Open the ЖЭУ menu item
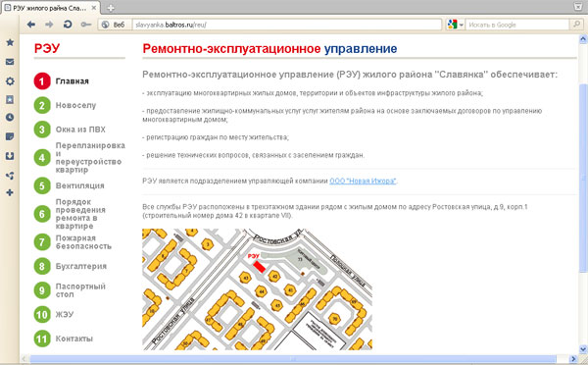Screen dimensions: 588x365 coord(65,314)
